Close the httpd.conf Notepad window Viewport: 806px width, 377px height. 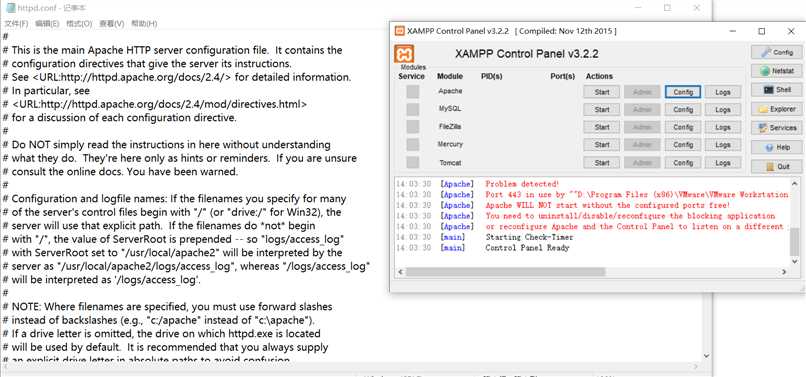click(697, 8)
